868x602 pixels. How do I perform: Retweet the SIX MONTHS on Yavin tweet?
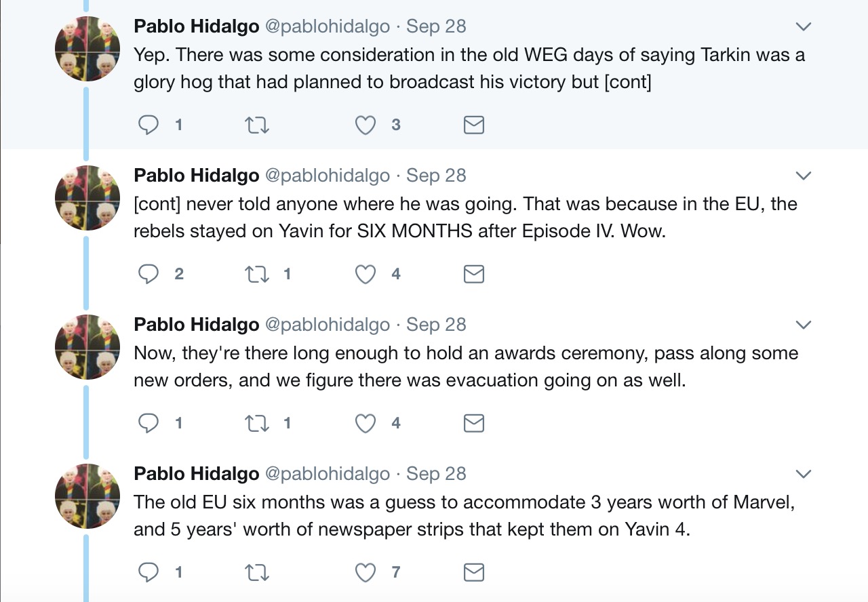coord(257,274)
